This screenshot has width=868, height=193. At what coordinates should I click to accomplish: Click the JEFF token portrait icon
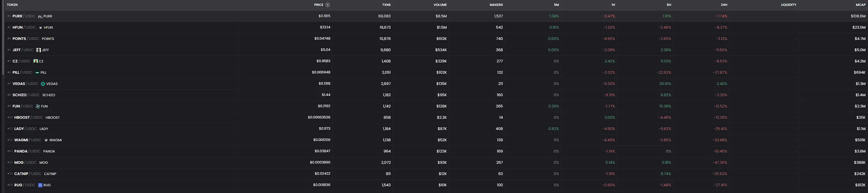tap(38, 50)
